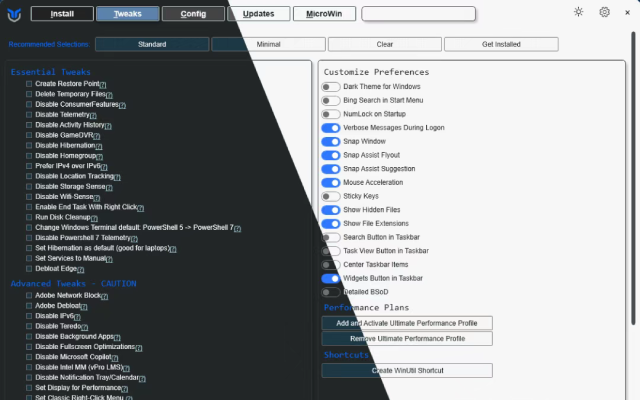Switch to the Updates tab
The height and width of the screenshot is (400, 640).
pos(259,14)
